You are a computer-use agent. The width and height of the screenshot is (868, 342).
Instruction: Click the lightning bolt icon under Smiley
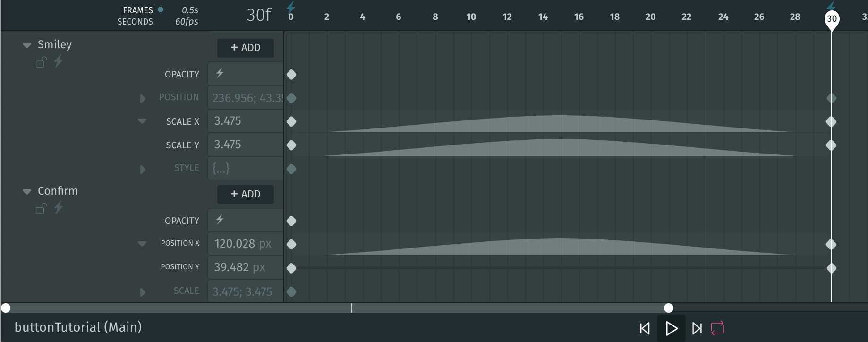coord(58,61)
